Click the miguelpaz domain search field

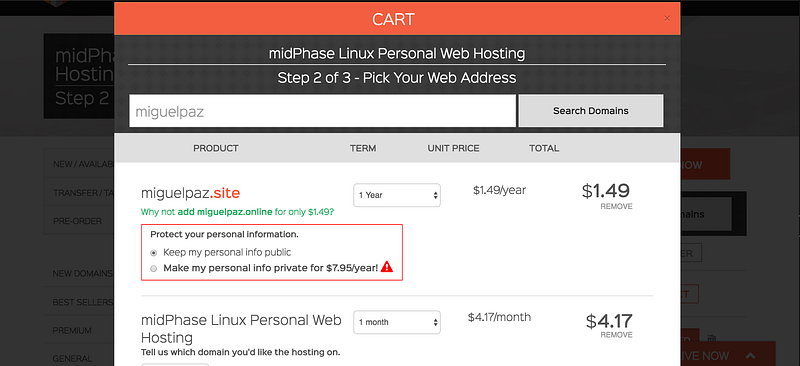point(322,111)
